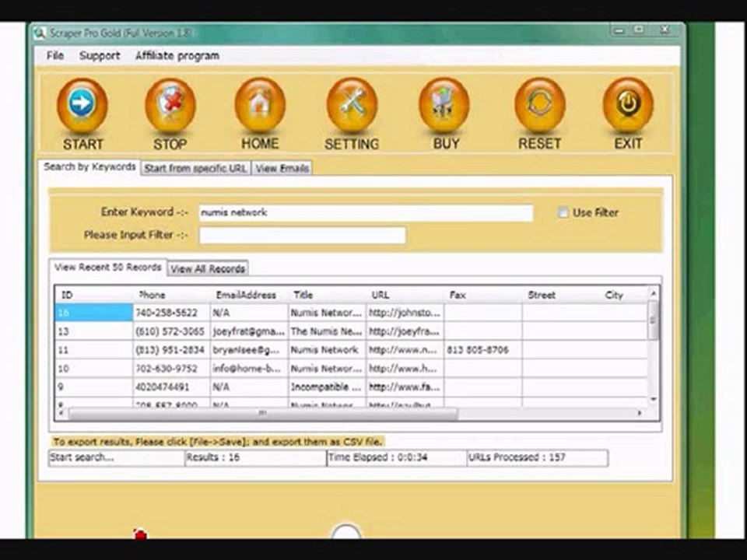The width and height of the screenshot is (747, 560).
Task: Go to HOME via the house icon
Action: tap(260, 105)
